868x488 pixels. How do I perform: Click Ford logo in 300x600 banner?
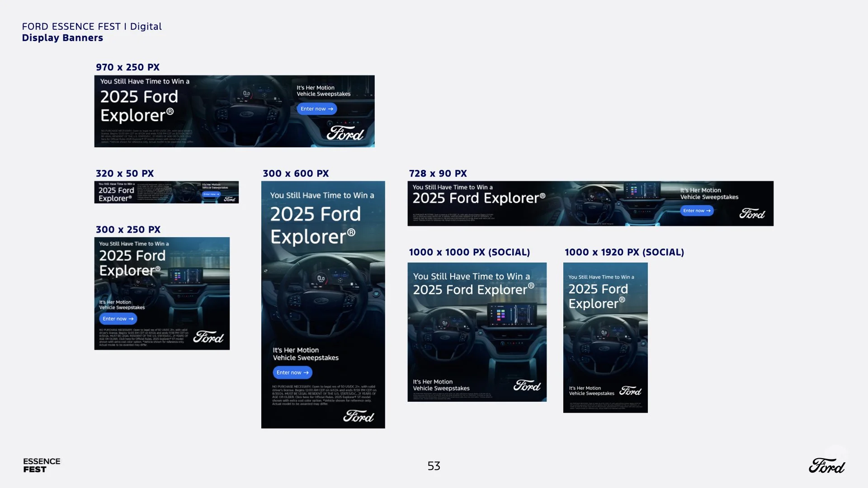click(x=359, y=416)
